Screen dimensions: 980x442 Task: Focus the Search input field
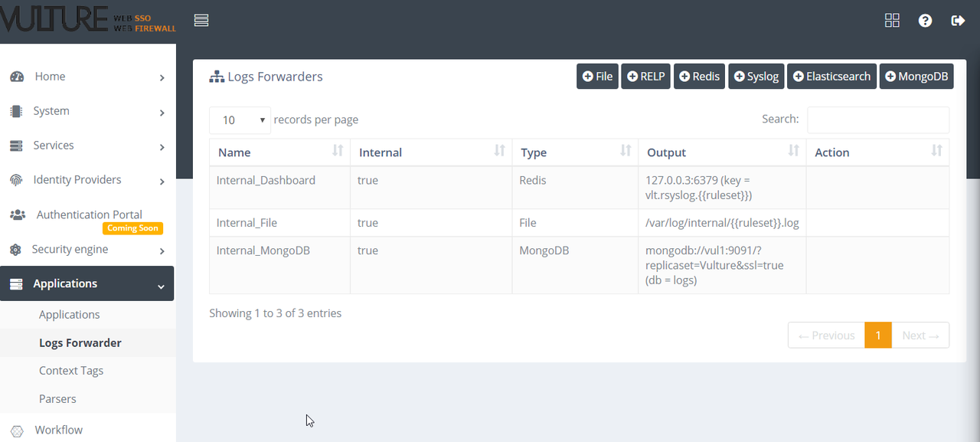[878, 120]
